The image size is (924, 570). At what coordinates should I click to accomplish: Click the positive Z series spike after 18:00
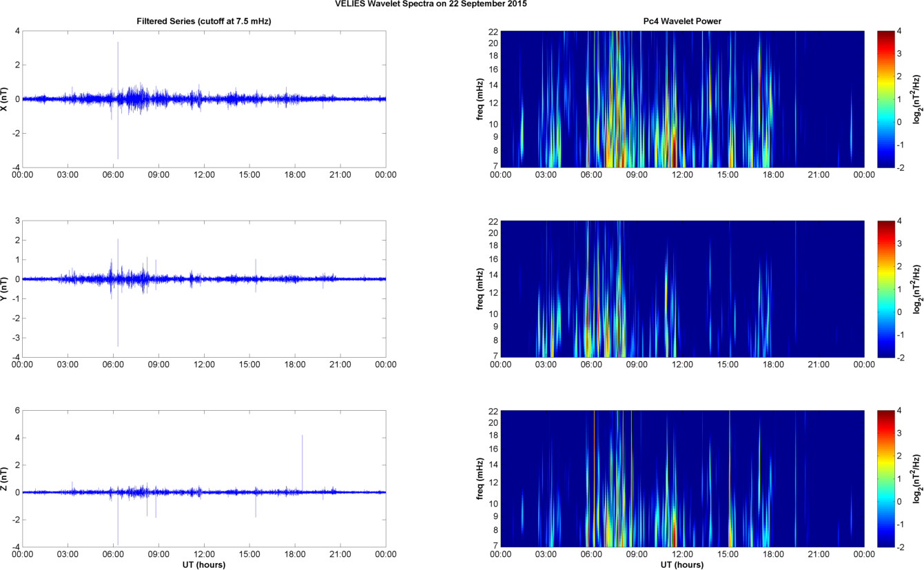(x=302, y=455)
